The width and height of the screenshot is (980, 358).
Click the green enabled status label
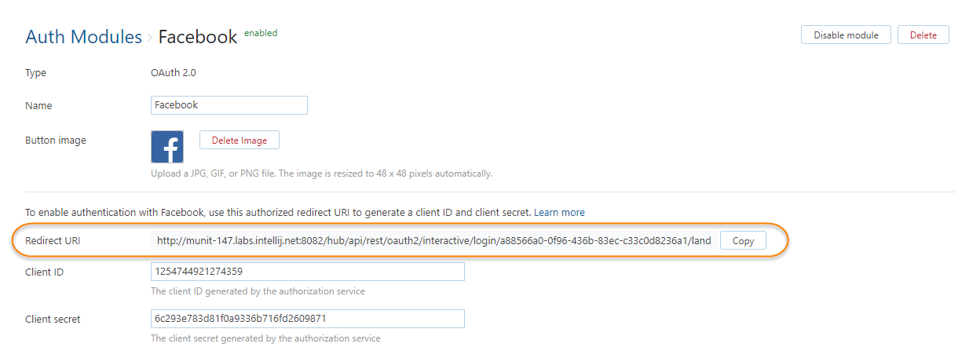coord(261,33)
